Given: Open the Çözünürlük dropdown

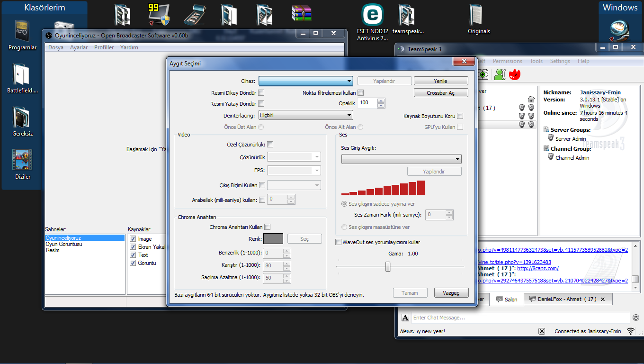Looking at the screenshot, I should pos(294,157).
